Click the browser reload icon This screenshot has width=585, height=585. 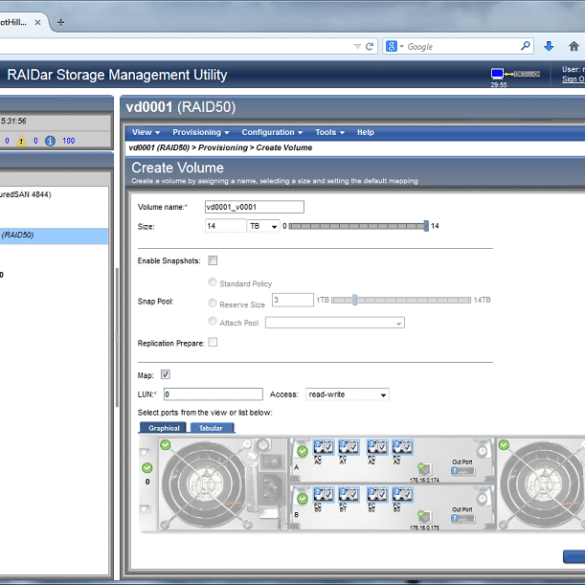tap(369, 46)
